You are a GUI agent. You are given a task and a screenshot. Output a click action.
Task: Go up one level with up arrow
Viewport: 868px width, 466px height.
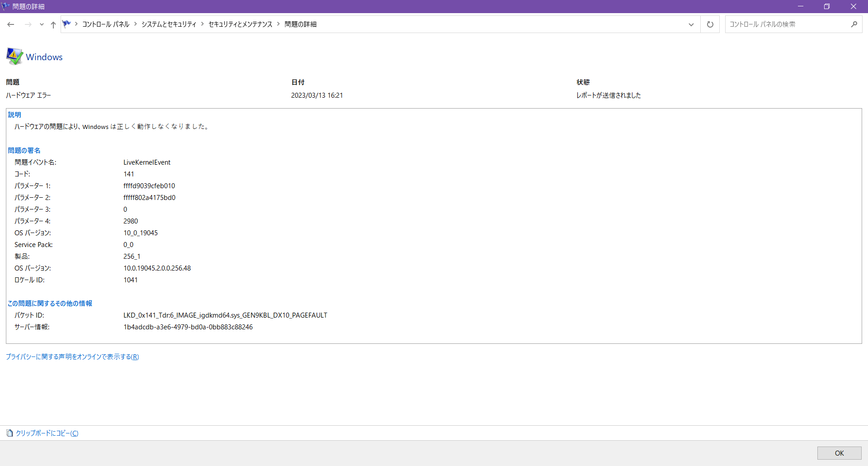(x=53, y=24)
